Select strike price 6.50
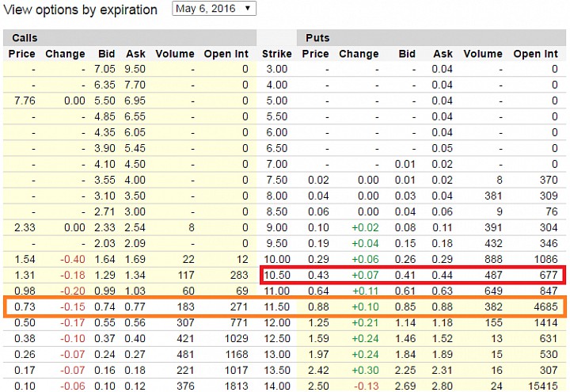Screen dimensions: 570x392 click(276, 148)
